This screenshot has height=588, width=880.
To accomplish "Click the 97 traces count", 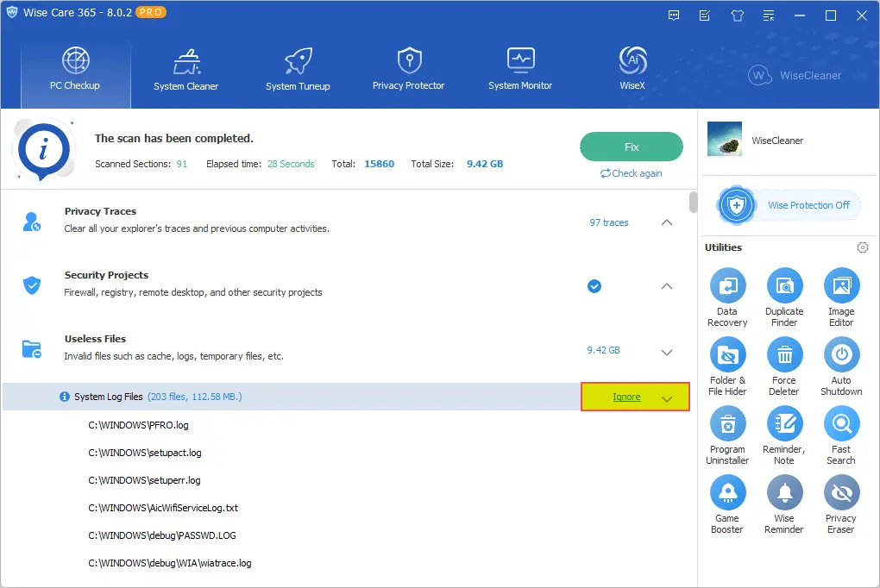I will tap(609, 222).
